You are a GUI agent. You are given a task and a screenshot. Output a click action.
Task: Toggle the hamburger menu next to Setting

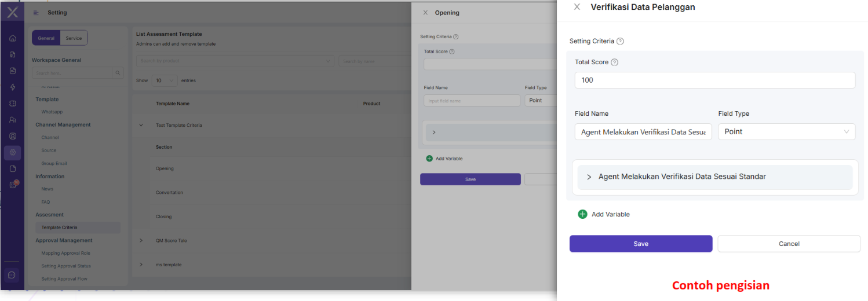[37, 13]
